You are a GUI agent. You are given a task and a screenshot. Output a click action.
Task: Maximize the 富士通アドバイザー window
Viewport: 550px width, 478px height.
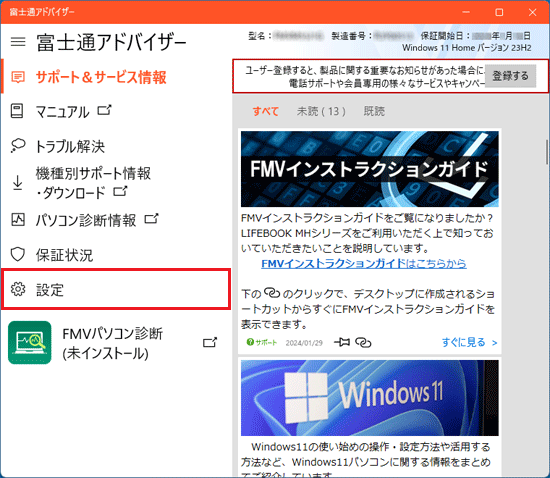tap(499, 12)
